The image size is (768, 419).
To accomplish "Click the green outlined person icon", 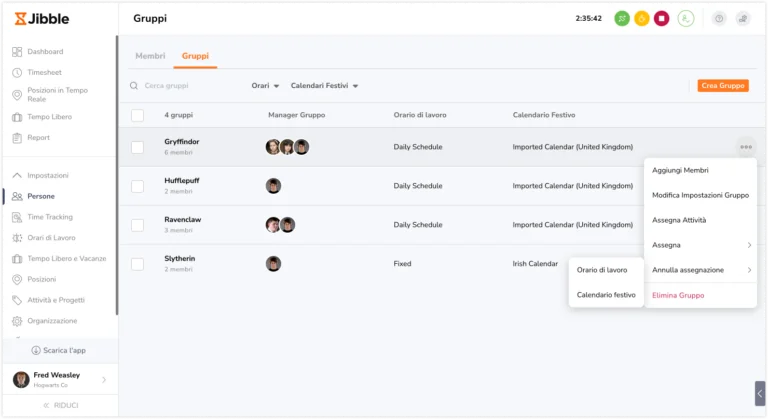I will (686, 19).
